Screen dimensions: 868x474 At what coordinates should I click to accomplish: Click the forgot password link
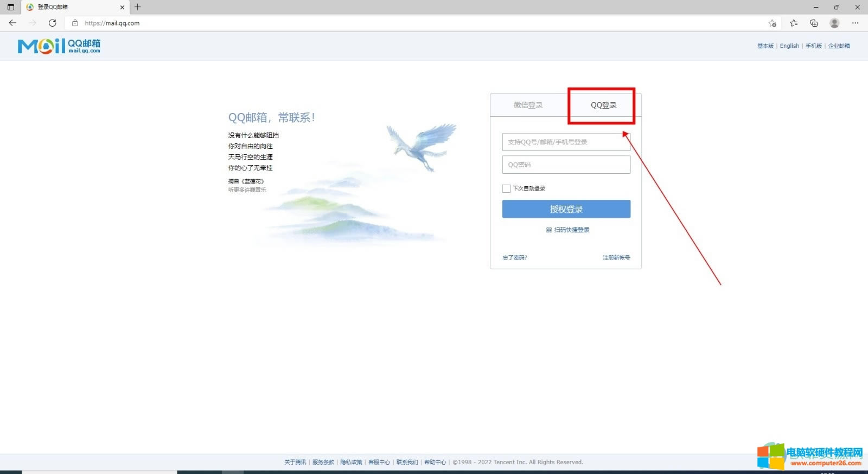click(514, 258)
